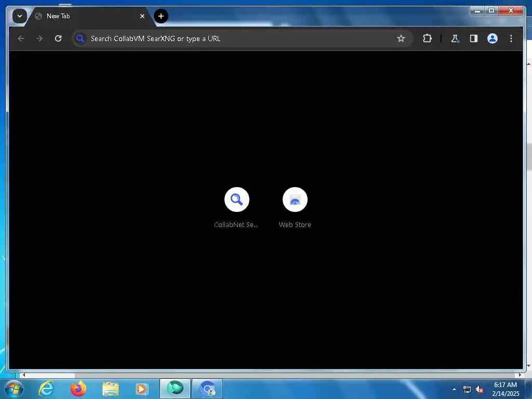This screenshot has width=532, height=399.
Task: Click the search magnifier icon in address bar
Action: pyautogui.click(x=80, y=38)
